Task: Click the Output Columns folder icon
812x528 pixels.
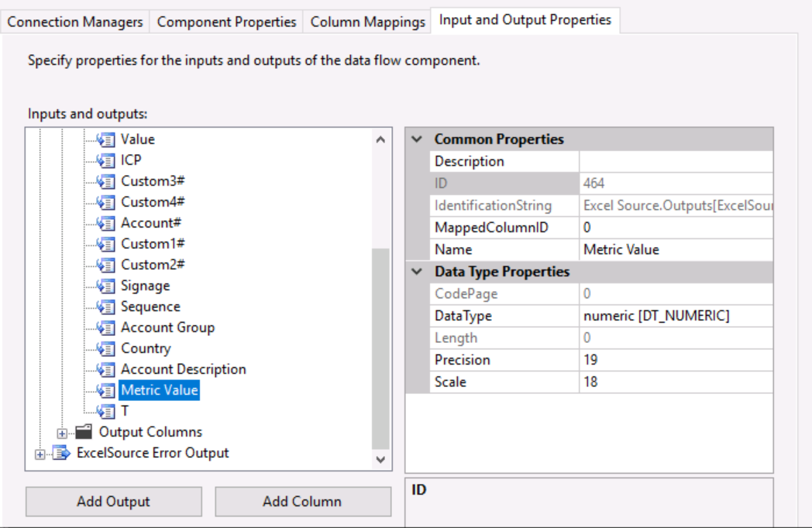Action: point(84,432)
